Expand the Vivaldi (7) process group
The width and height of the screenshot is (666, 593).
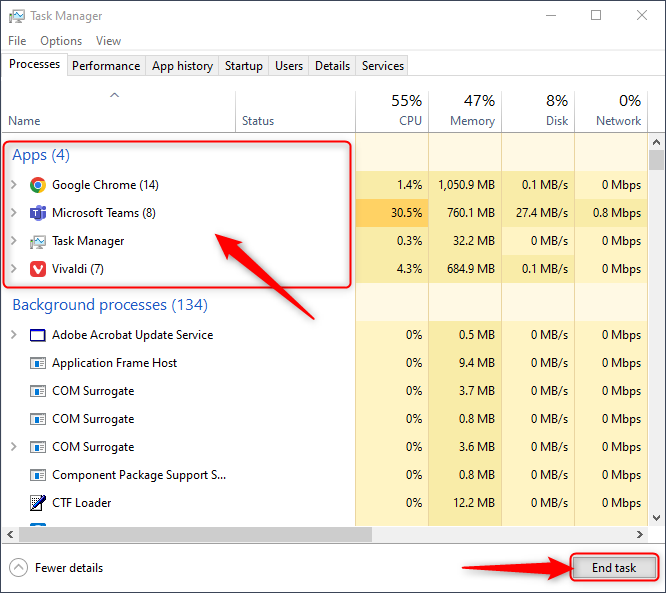click(14, 269)
